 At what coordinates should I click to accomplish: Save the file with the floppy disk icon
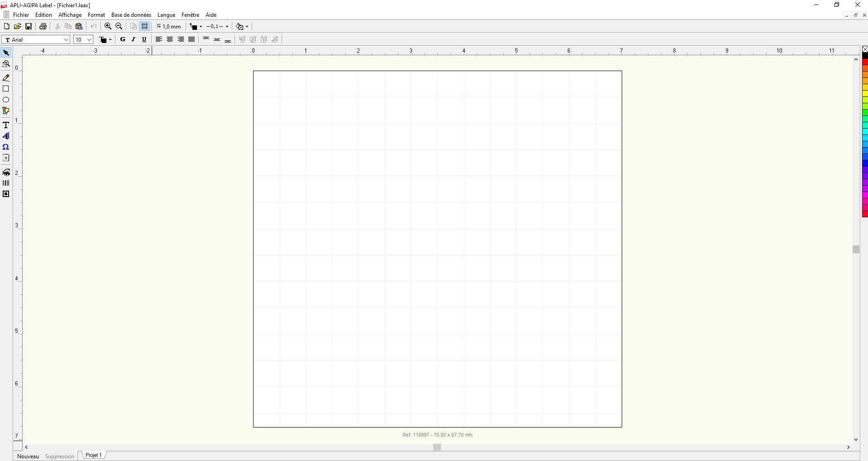tap(29, 26)
